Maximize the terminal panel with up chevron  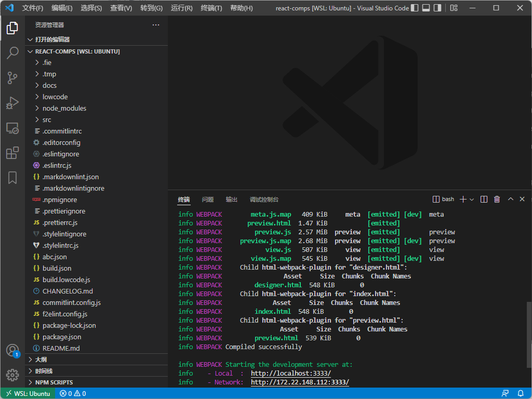tap(510, 199)
